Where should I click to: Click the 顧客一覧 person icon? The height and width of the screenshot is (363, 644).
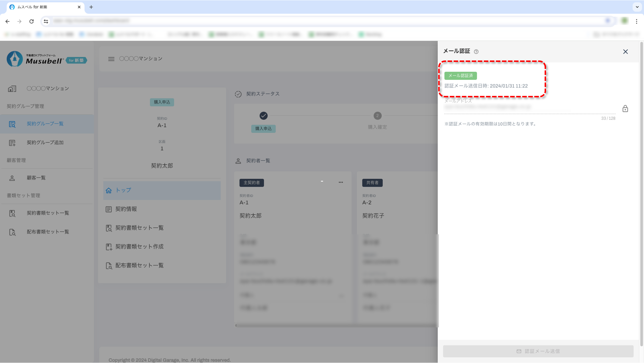coord(12,178)
